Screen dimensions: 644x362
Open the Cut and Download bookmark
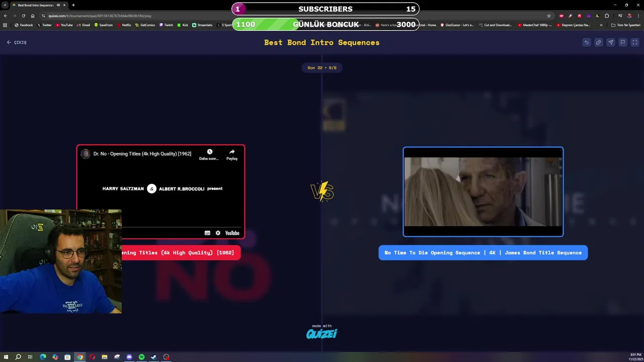[495, 25]
